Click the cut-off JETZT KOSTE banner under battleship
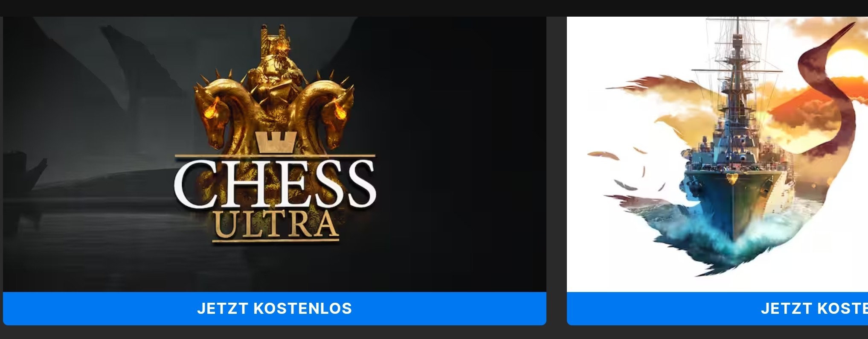 point(717,308)
